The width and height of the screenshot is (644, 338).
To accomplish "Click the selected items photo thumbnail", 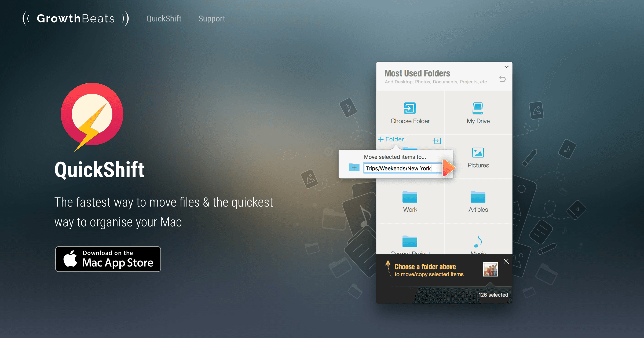I will coord(491,269).
